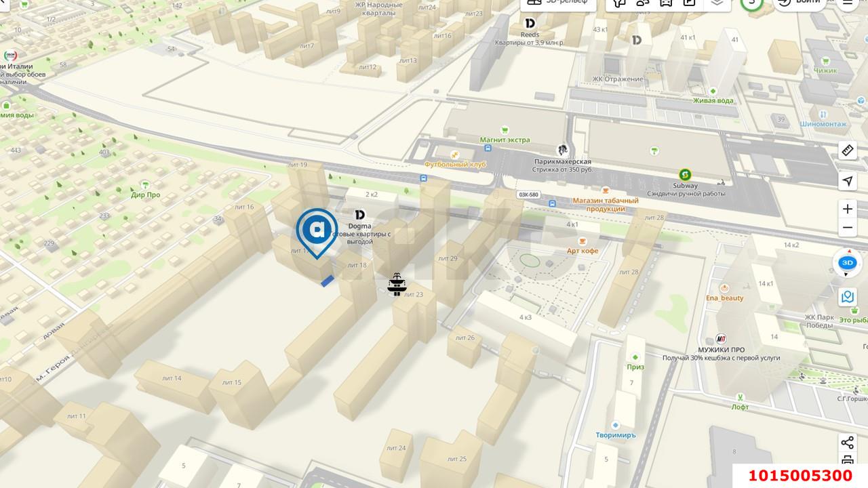Open the Subway restaurant marker
868x488 pixels.
click(685, 175)
